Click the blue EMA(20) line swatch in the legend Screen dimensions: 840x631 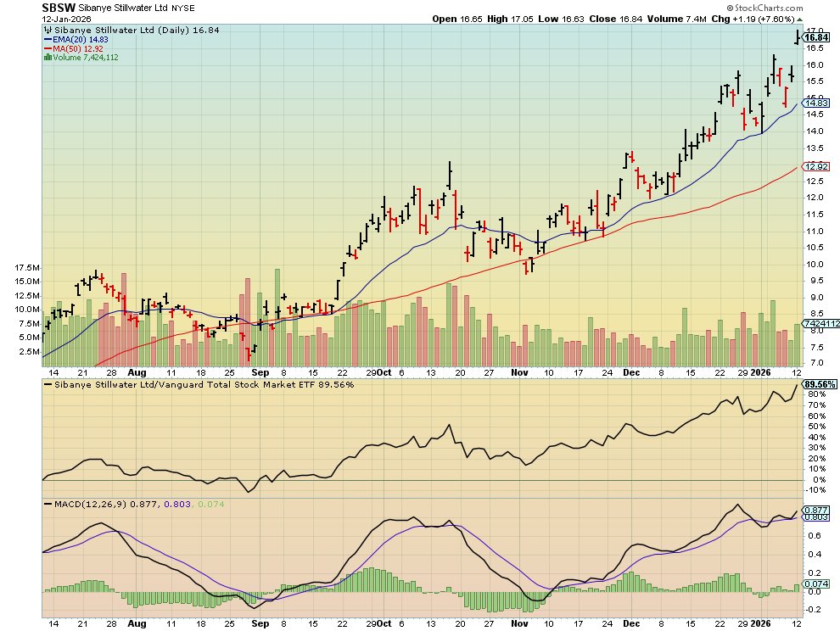pyautogui.click(x=48, y=40)
